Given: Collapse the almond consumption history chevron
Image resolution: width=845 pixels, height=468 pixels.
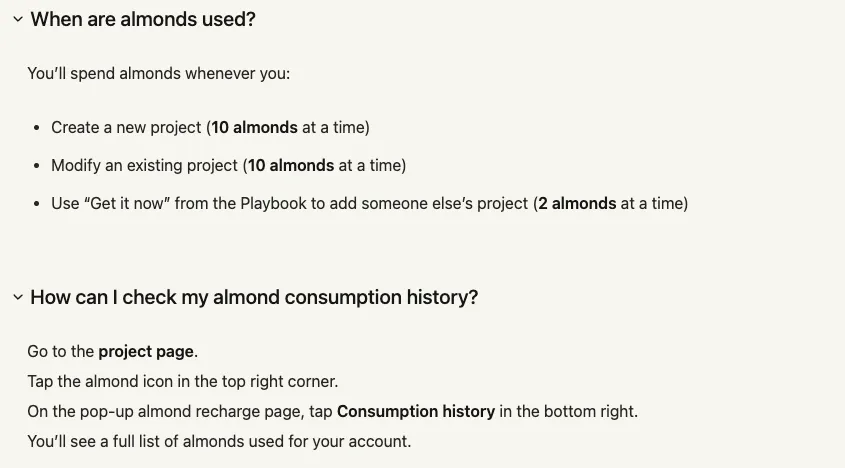Looking at the screenshot, I should (x=17, y=297).
